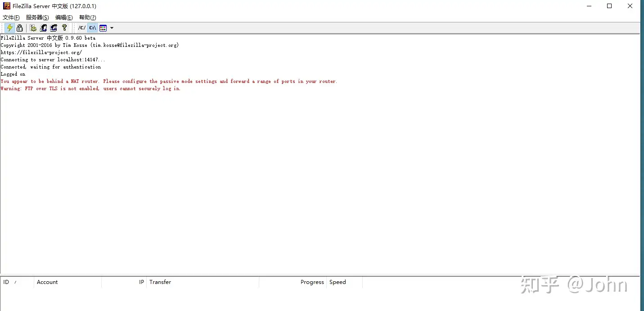Screen dimensions: 644x311
Task: Click the FileZilla app icon in title bar
Action: (7, 6)
